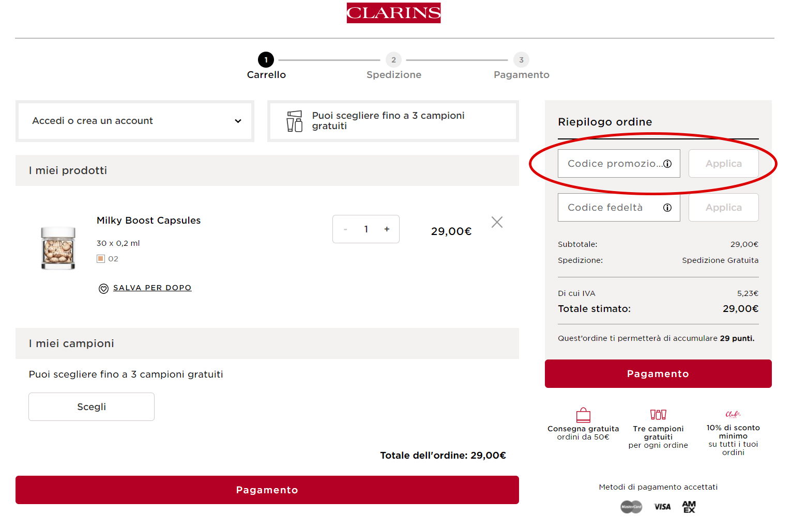This screenshot has width=792, height=532.
Task: Select the MasterCard payment icon
Action: [x=631, y=507]
